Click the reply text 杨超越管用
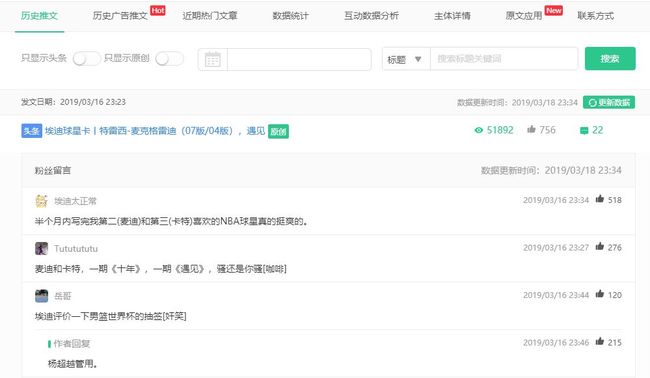650x378 pixels. point(73,364)
